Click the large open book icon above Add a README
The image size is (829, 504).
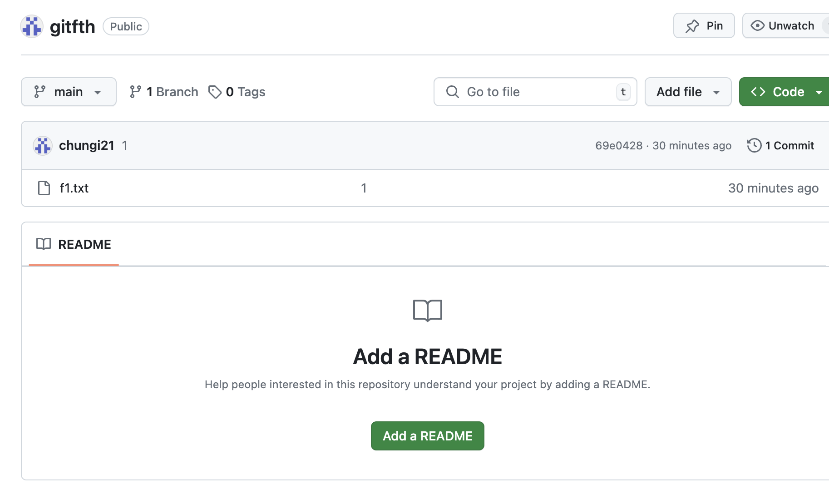point(428,311)
